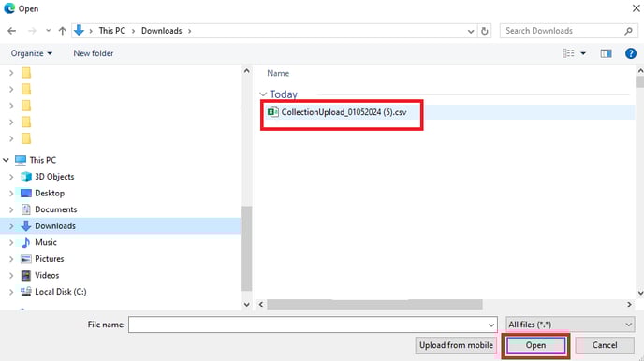
Task: Click the blue Downloads arrow in address bar
Action: click(x=79, y=30)
